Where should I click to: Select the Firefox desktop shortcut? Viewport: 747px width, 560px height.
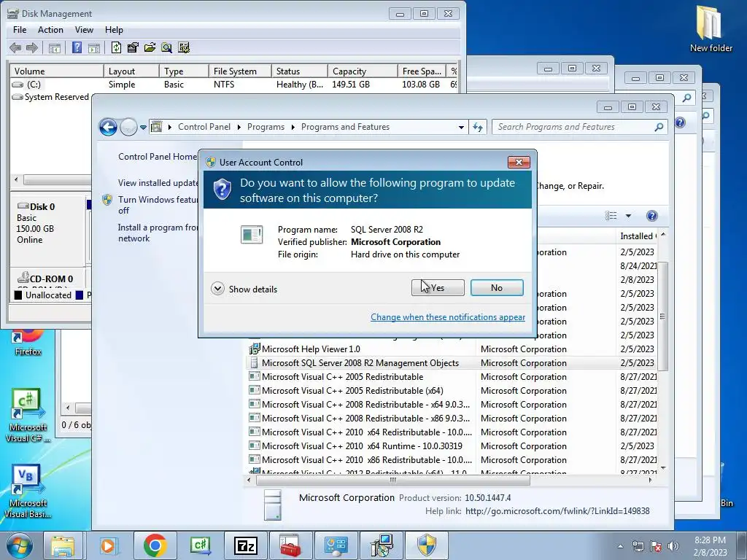click(x=28, y=343)
